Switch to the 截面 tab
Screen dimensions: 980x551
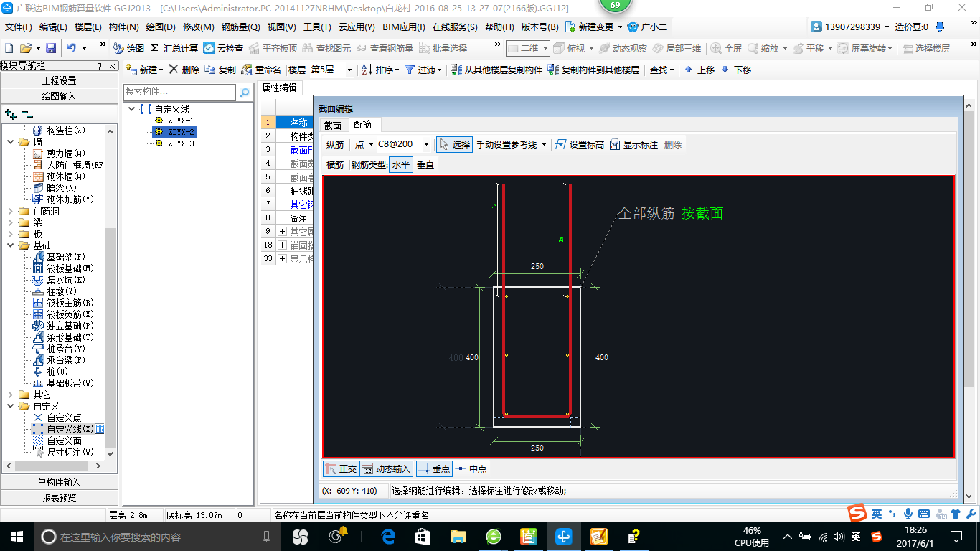(x=333, y=125)
